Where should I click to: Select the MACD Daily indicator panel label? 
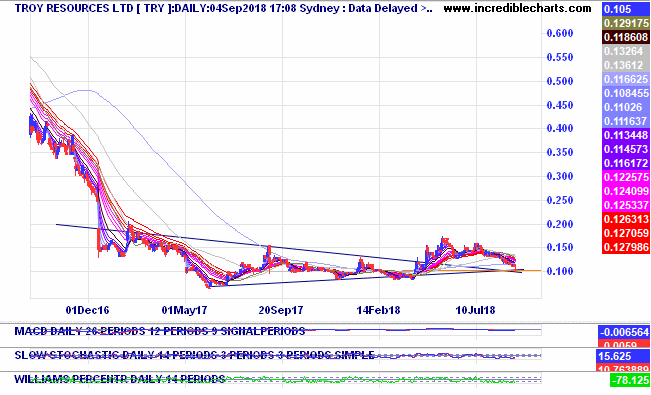pyautogui.click(x=160, y=331)
